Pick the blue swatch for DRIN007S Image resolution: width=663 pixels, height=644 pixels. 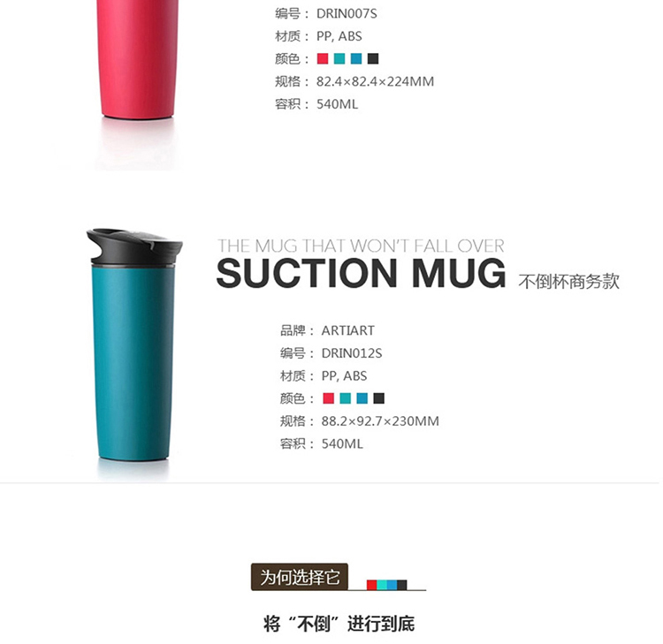[356, 58]
